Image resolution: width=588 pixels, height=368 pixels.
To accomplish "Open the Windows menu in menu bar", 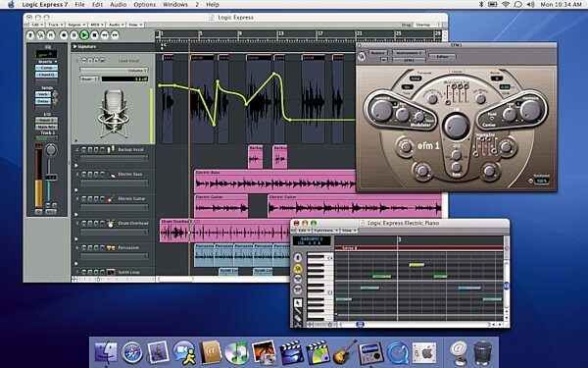I will tap(175, 5).
